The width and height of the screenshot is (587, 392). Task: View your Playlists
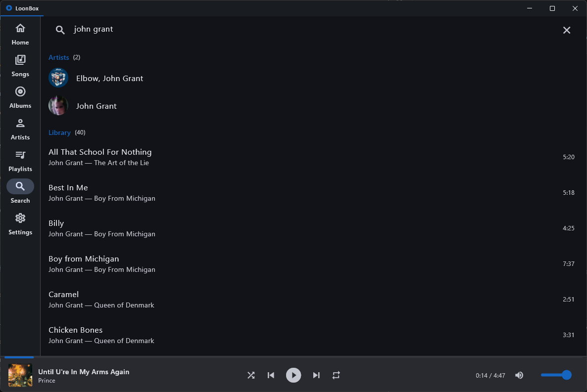tap(20, 160)
